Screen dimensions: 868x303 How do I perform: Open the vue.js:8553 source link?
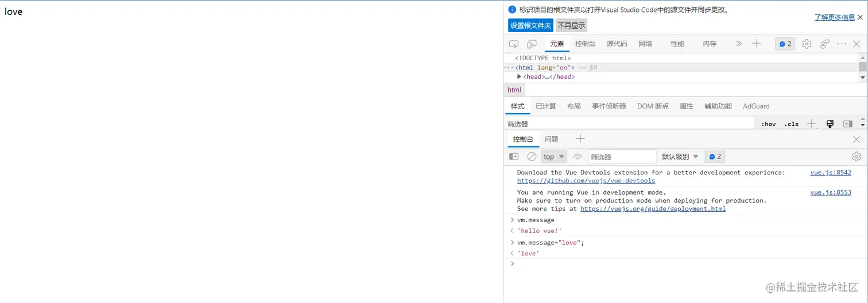831,193
